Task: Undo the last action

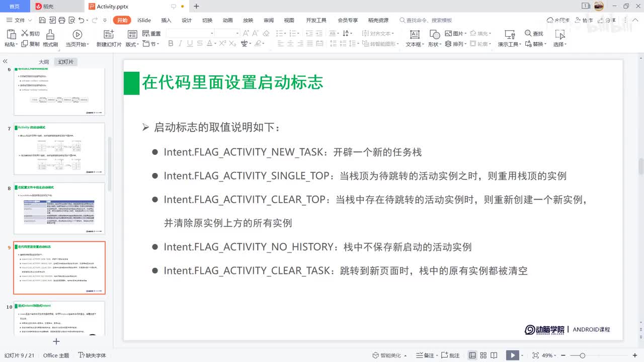Action: pyautogui.click(x=81, y=20)
